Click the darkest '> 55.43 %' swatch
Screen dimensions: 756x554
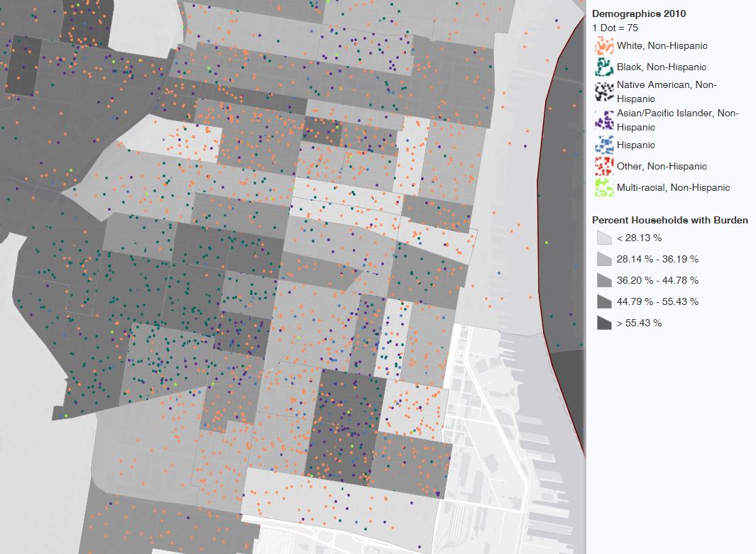(603, 323)
